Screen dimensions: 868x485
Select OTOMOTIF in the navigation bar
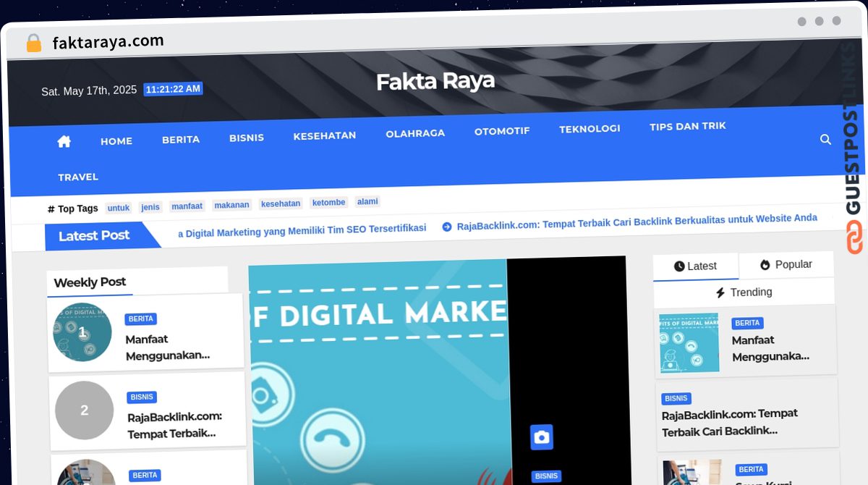[x=502, y=131]
